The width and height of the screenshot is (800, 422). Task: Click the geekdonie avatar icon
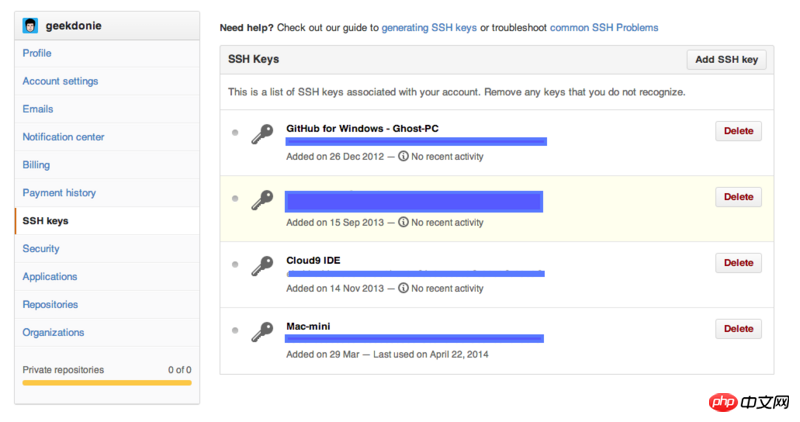click(x=31, y=25)
